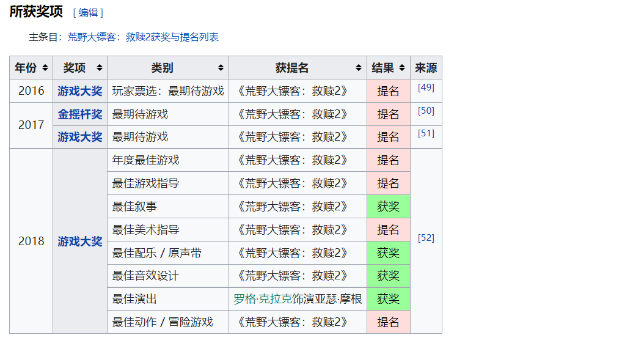Viewport: 644px width, 343px height.
Task: Open citation [50] for 金摇杆奖
Action: point(426,111)
